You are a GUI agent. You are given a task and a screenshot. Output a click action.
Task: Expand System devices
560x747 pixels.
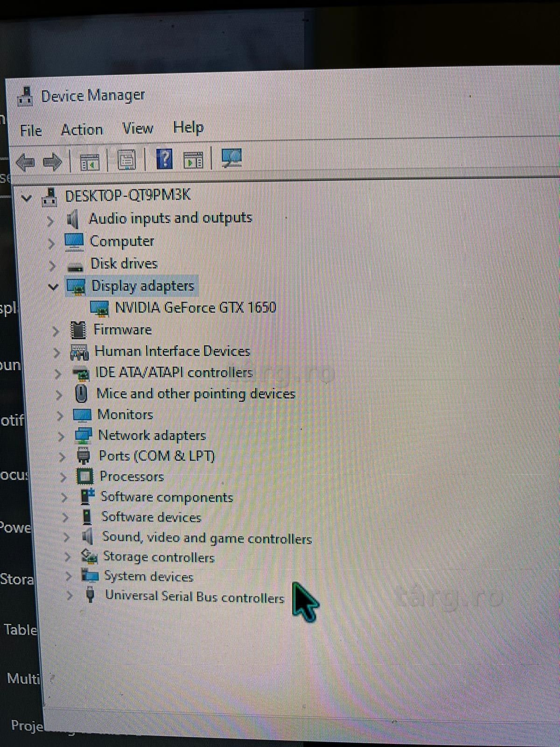point(69,576)
